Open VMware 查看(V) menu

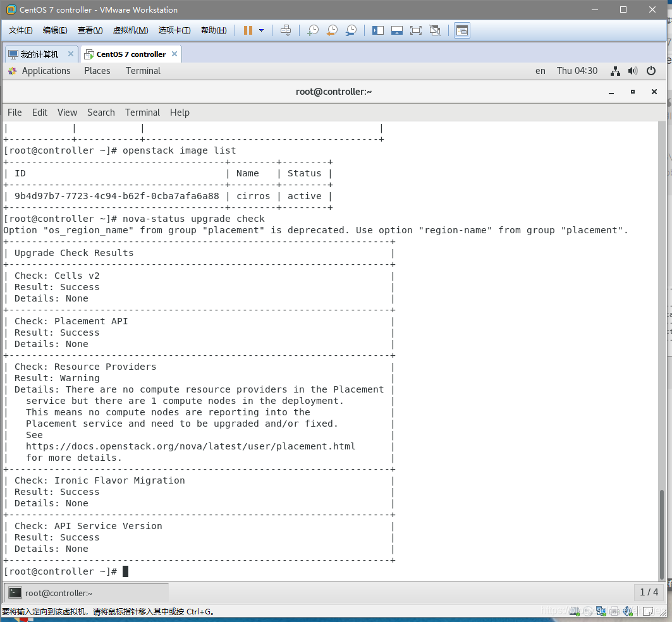tap(90, 30)
